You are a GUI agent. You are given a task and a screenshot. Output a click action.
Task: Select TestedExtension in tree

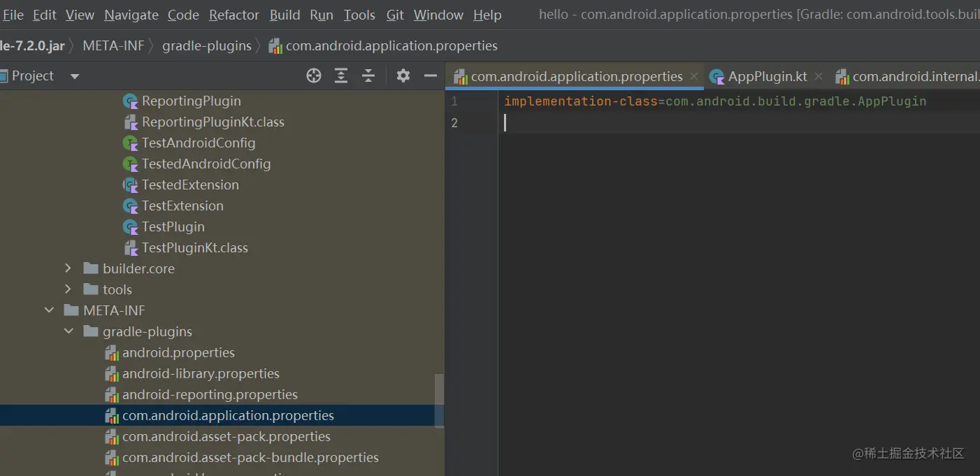point(190,185)
